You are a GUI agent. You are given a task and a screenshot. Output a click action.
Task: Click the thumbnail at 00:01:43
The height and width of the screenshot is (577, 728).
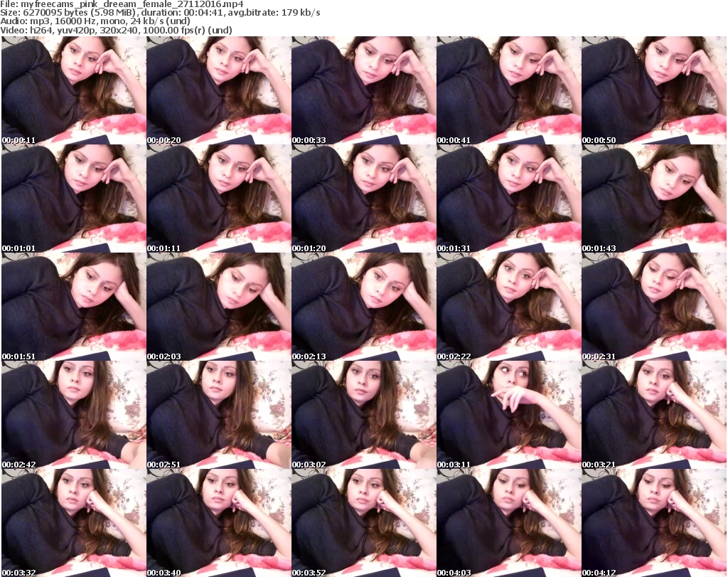653,198
